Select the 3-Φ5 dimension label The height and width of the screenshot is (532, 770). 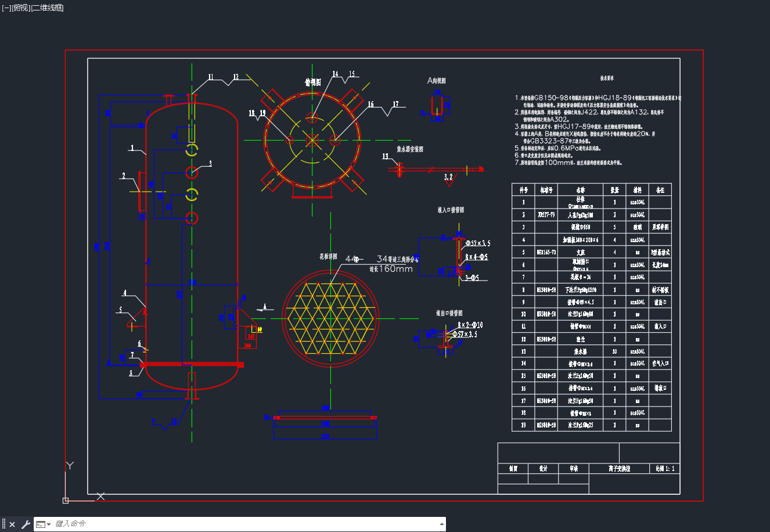472,278
